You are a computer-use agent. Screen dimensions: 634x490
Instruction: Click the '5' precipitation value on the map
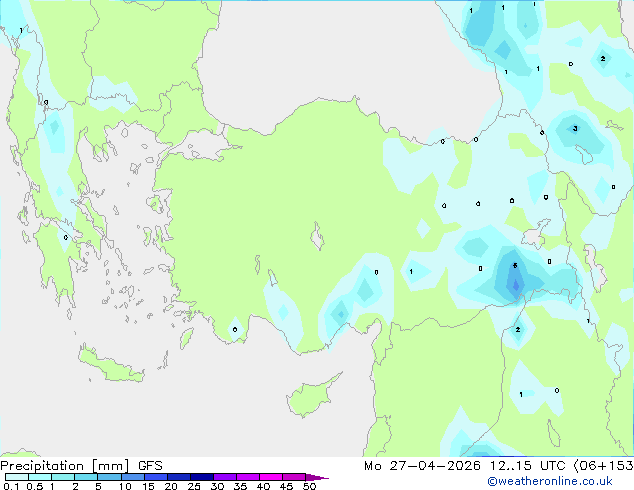[x=515, y=266]
